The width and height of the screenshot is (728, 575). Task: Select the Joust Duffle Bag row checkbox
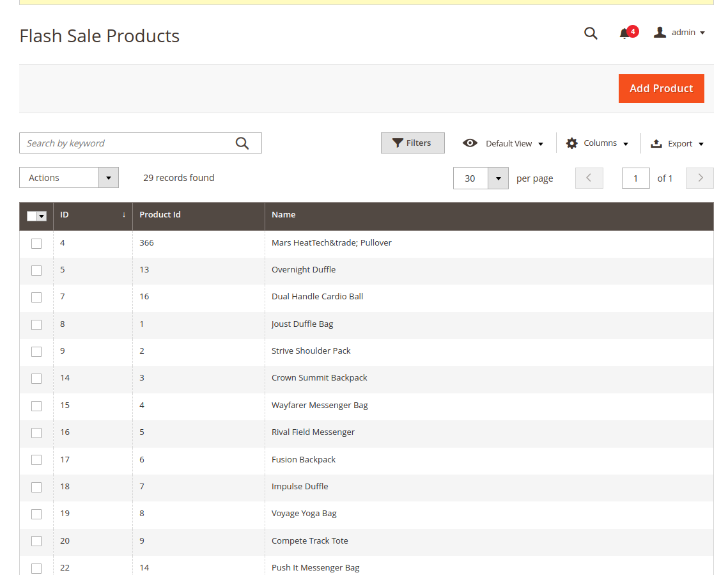[x=36, y=324]
